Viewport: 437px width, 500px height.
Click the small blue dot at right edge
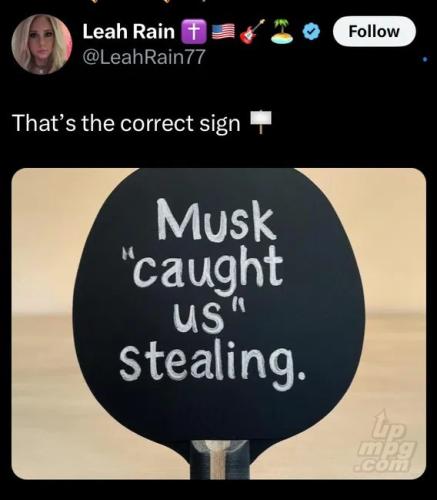pos(424,60)
